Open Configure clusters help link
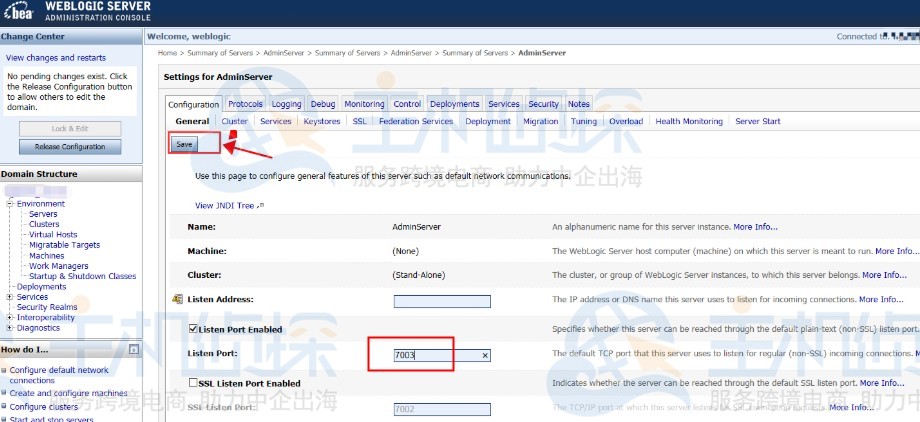Viewport: 920px width, 422px height. [x=43, y=407]
